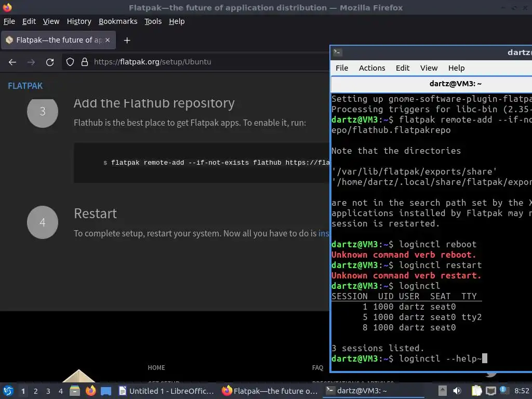This screenshot has height=399, width=532.
Task: Open Firefox Help menu
Action: click(x=177, y=21)
